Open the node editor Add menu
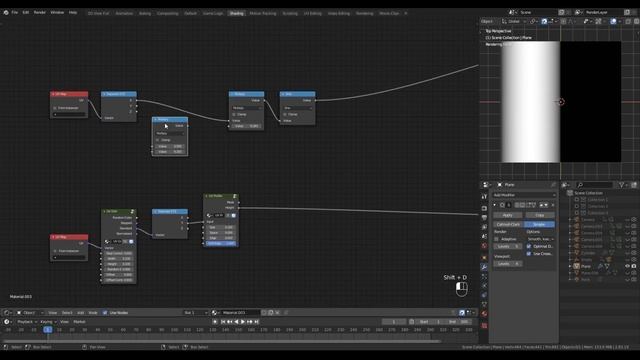 click(80, 313)
